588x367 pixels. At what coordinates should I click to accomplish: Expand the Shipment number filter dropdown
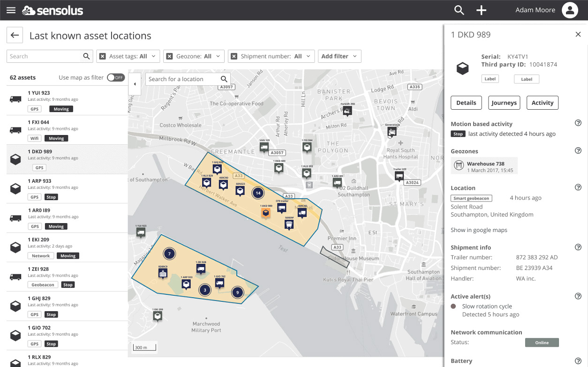[x=308, y=56]
